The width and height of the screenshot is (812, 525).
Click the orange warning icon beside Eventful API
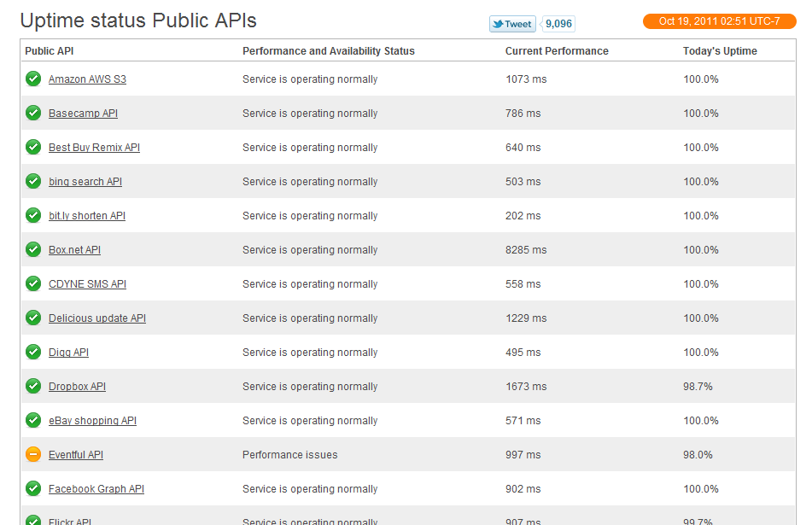[x=33, y=455]
